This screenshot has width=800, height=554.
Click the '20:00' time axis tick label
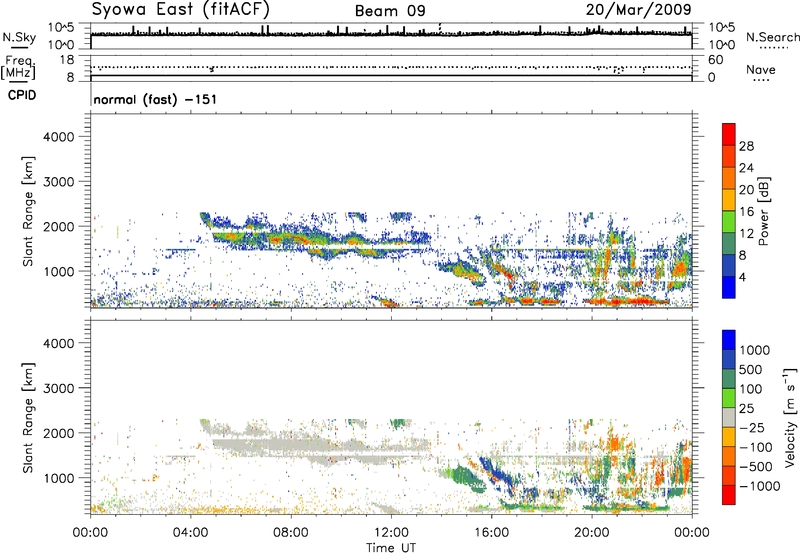(592, 533)
